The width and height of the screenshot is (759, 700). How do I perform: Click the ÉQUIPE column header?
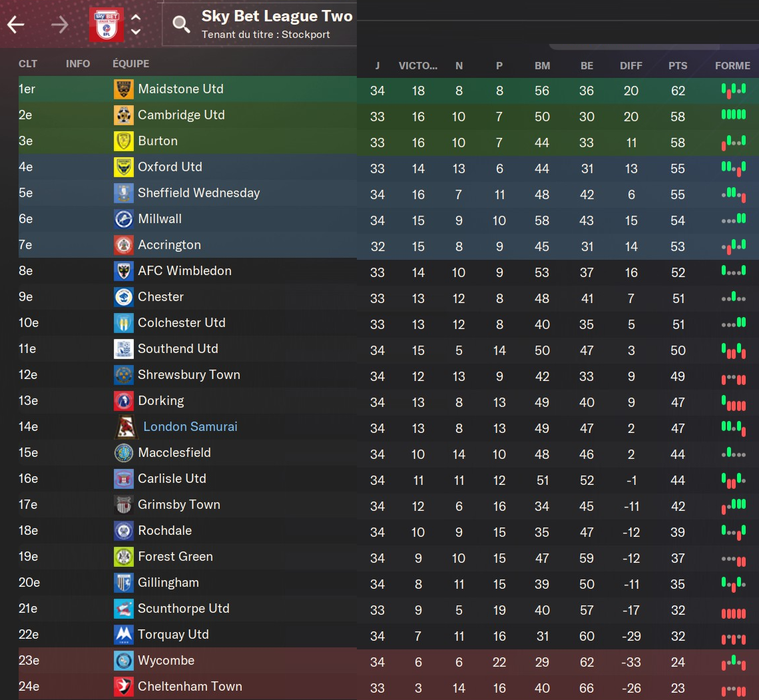click(x=130, y=64)
